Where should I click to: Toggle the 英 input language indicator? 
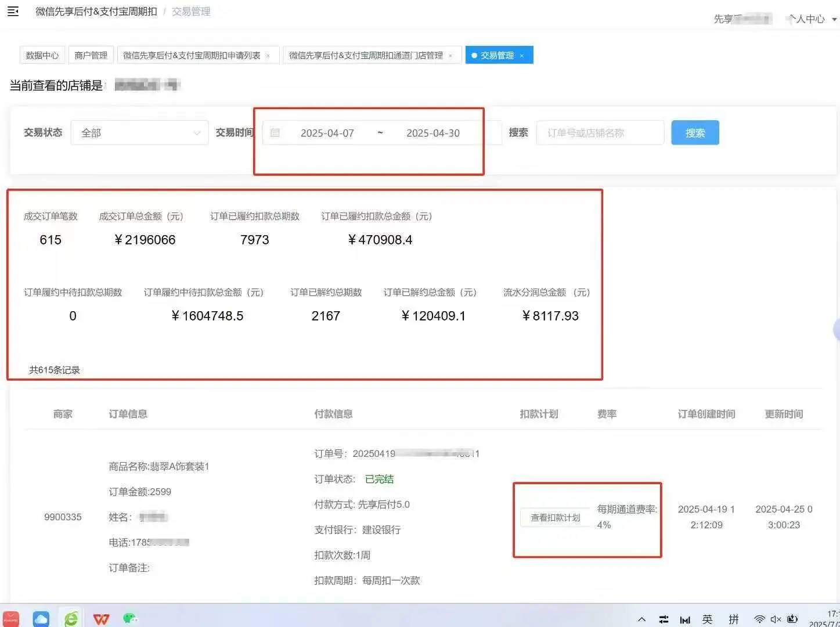(707, 619)
